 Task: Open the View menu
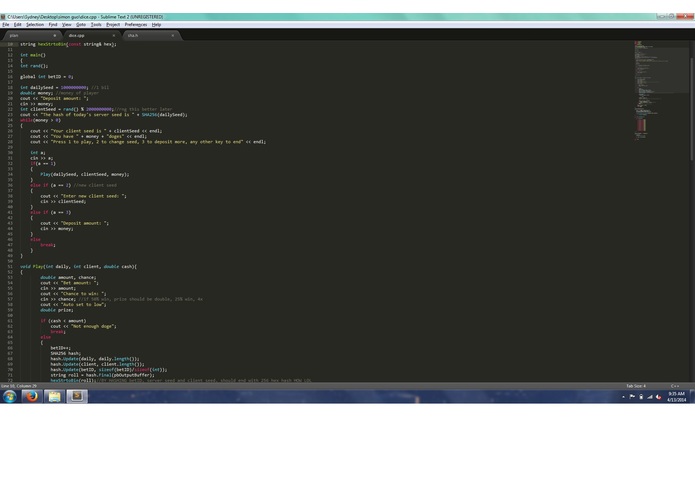point(66,25)
